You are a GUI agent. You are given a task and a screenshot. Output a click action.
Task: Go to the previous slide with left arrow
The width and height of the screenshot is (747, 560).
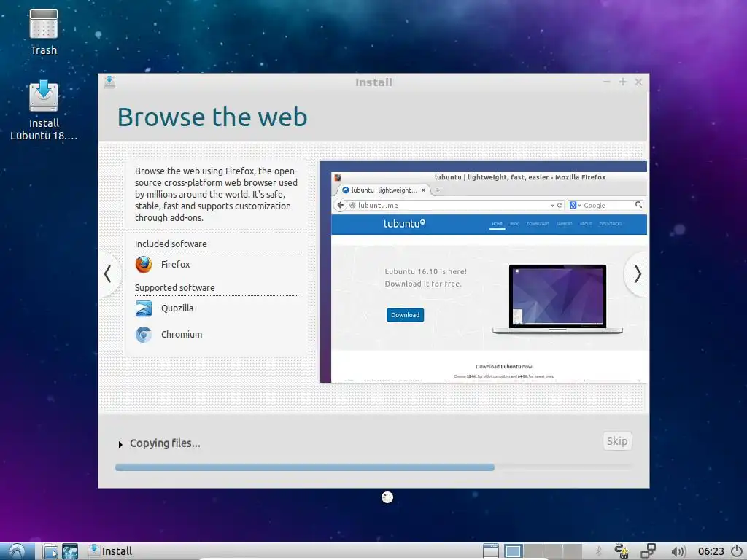[108, 274]
